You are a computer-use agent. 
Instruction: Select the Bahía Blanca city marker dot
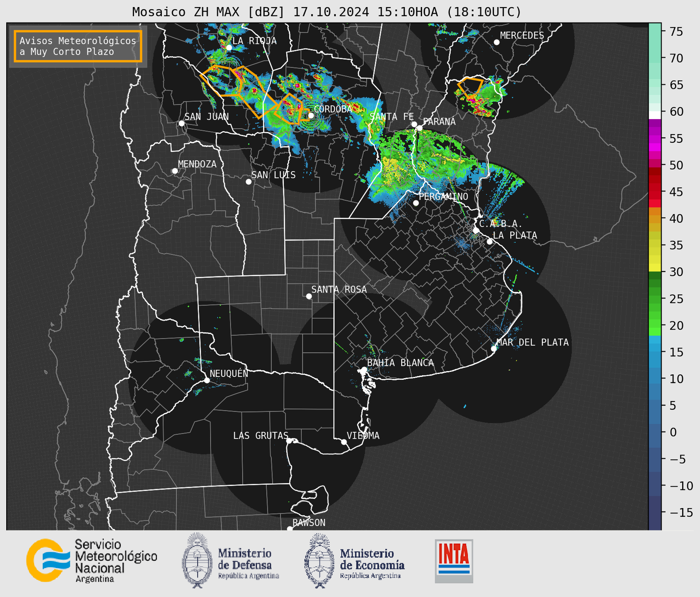[x=364, y=369]
